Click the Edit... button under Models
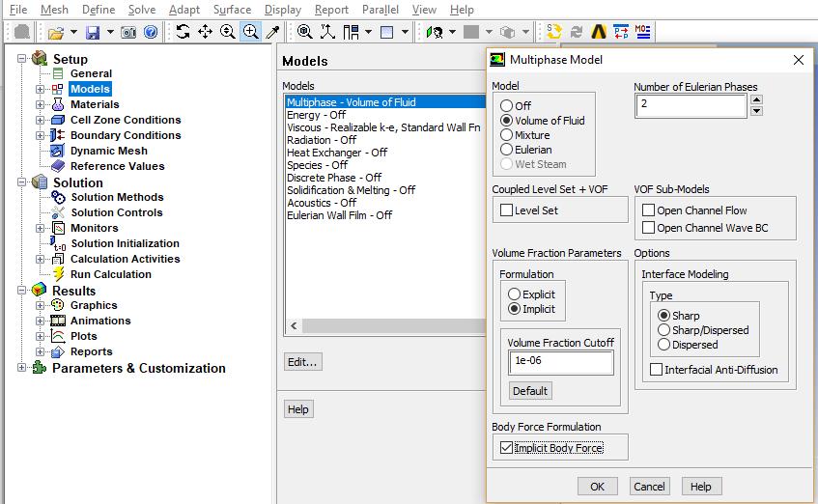This screenshot has width=818, height=504. click(x=302, y=361)
